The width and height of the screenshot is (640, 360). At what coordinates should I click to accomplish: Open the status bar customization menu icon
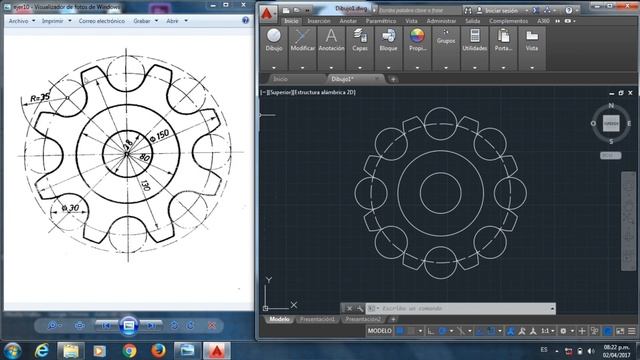click(631, 331)
